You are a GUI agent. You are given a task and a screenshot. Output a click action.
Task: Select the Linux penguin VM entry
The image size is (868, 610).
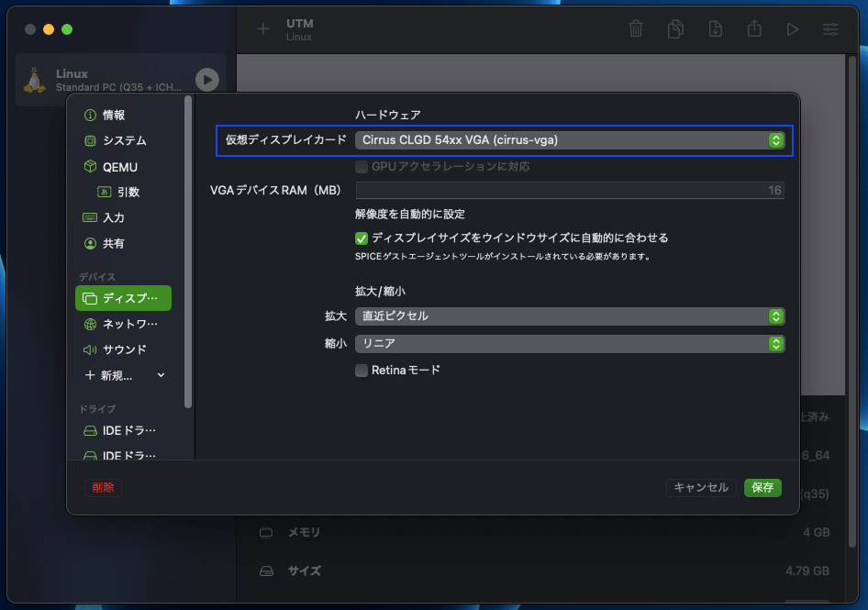click(x=121, y=81)
